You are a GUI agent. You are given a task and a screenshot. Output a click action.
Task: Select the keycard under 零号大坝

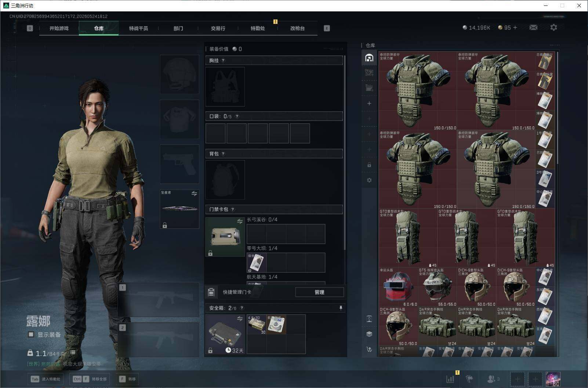(x=257, y=262)
